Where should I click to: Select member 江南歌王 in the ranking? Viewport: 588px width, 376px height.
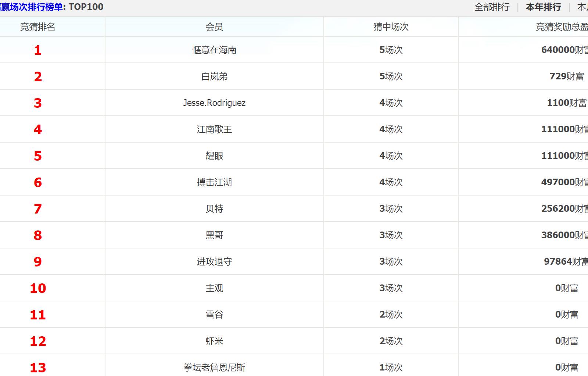(x=214, y=129)
